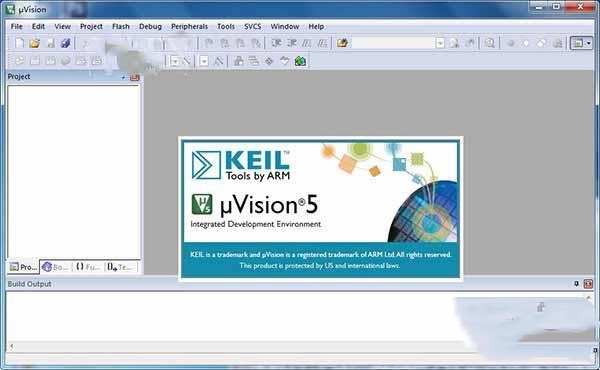This screenshot has width=600, height=370.
Task: Click the Incremental Find icon
Action: [x=470, y=43]
